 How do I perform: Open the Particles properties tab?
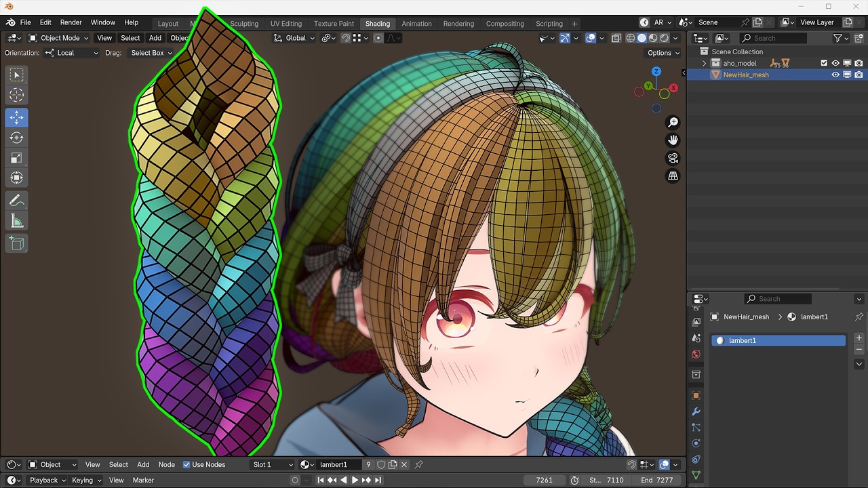pyautogui.click(x=696, y=428)
